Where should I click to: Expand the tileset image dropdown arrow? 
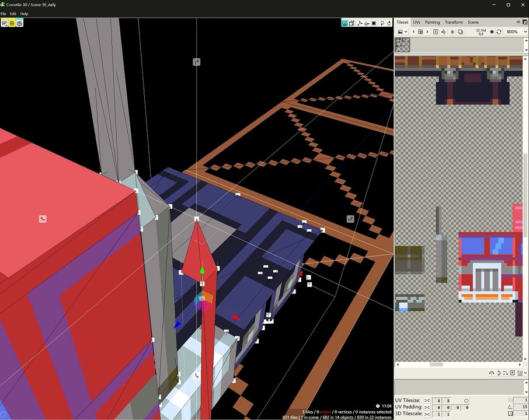(406, 32)
